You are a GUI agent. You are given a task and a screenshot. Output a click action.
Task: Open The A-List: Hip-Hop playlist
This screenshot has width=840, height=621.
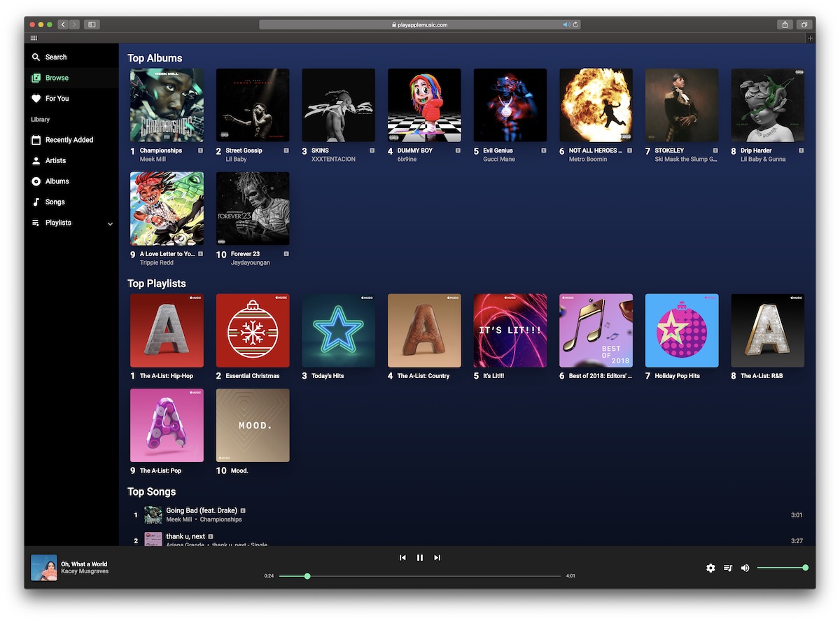tap(167, 330)
